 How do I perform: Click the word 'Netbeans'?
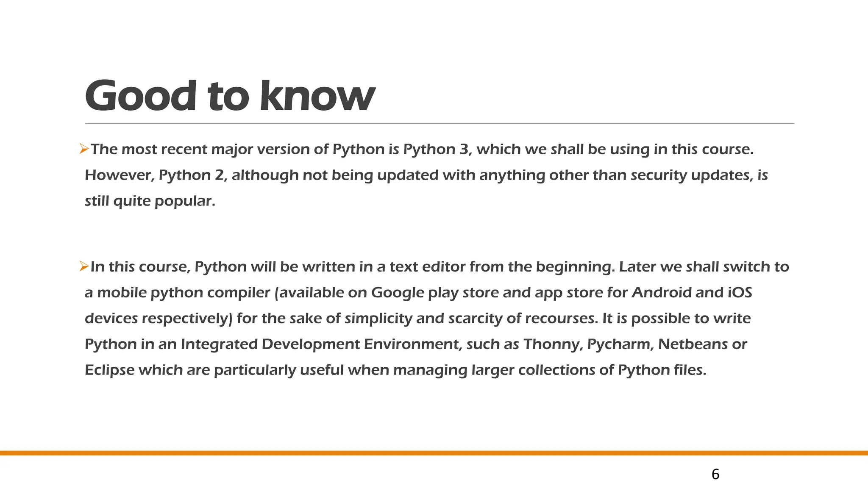coord(693,344)
